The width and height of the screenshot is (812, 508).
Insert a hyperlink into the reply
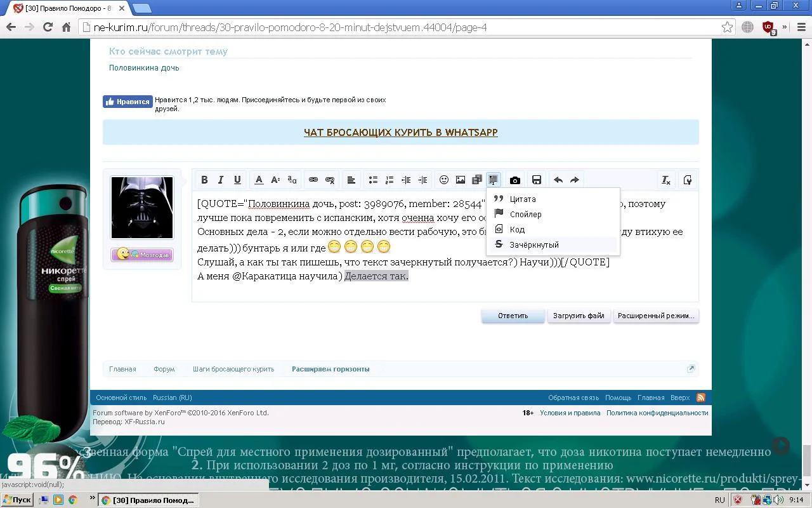(313, 180)
